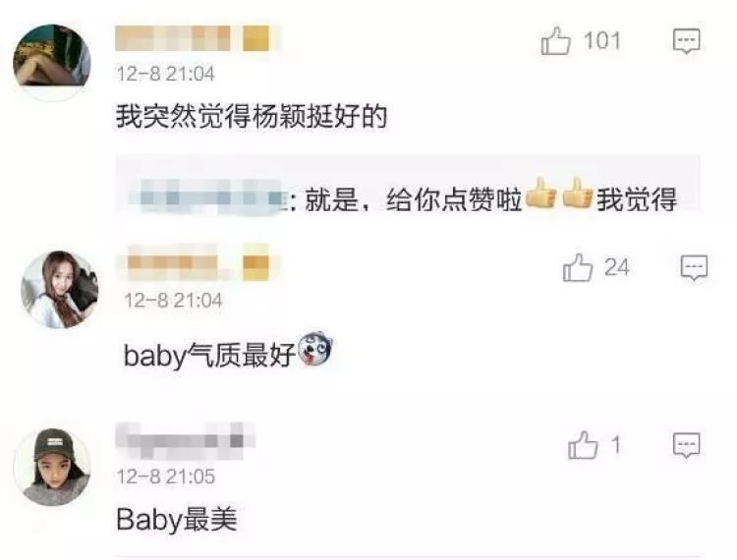This screenshot has width=737, height=560.
Task: Select the comment text 'baby气质最好'
Action: 209,355
